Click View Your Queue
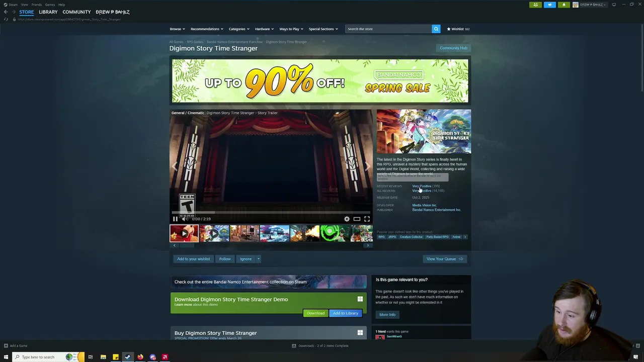 click(445, 259)
